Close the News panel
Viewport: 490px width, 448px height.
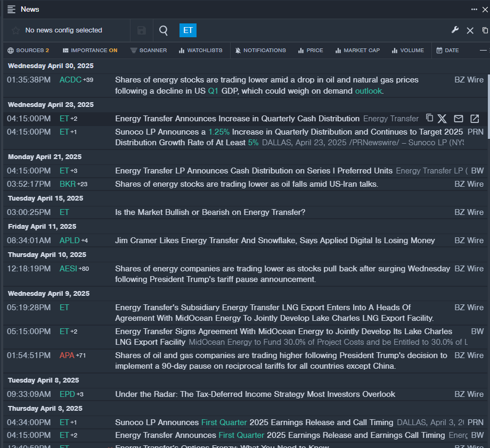click(485, 10)
